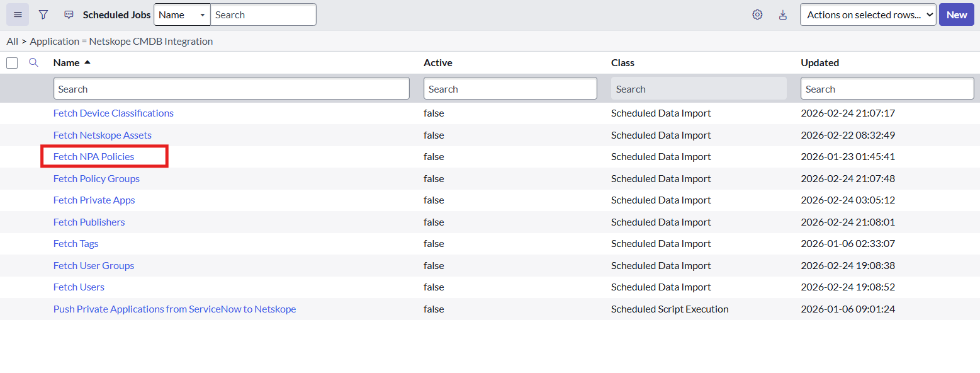980x373 pixels.
Task: Click Updated value 2026-02-24 19:08:52
Action: point(848,287)
